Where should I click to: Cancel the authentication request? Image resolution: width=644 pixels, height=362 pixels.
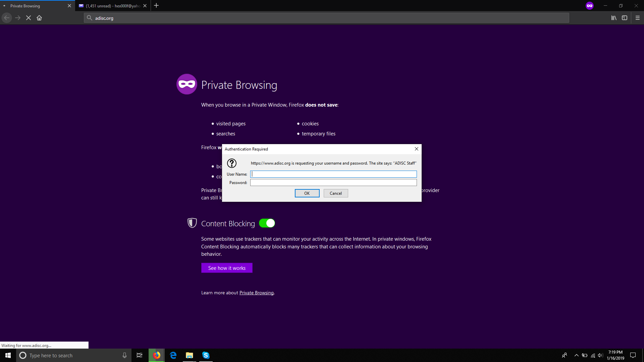point(335,193)
